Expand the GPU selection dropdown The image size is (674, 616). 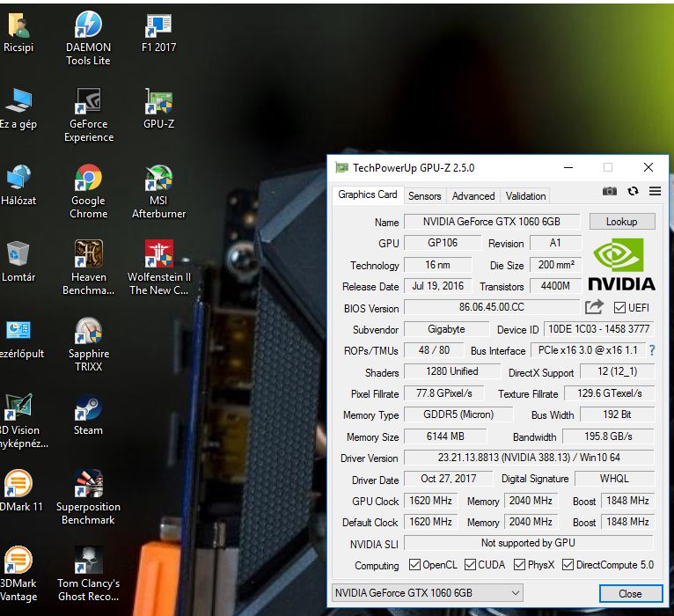[x=428, y=593]
